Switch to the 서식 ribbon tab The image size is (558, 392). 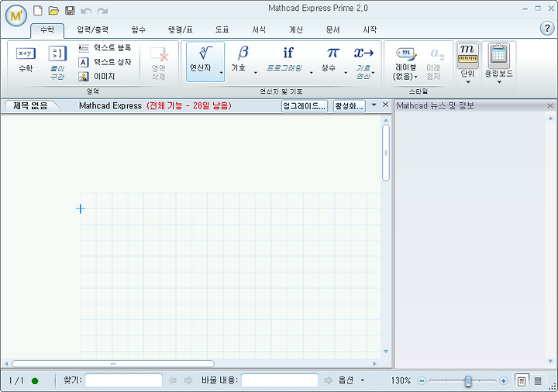click(259, 30)
